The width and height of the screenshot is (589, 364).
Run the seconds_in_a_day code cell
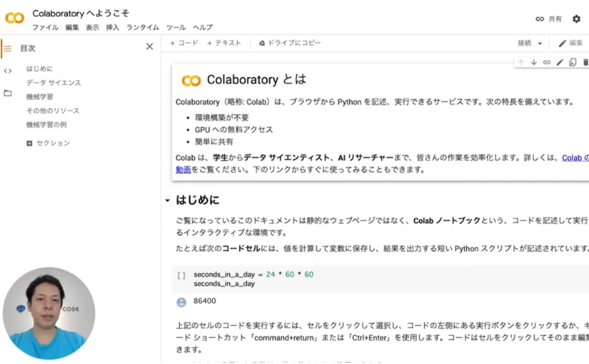click(181, 275)
